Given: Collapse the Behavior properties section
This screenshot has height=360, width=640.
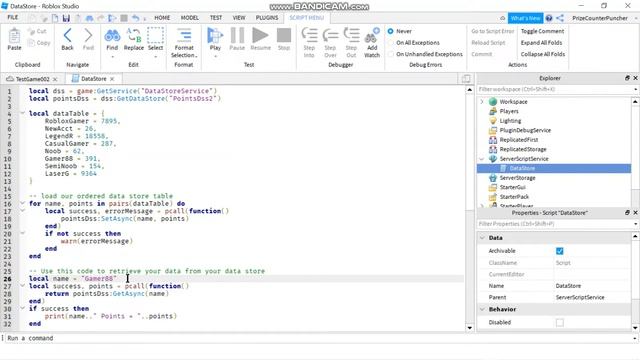Looking at the screenshot, I should point(482,309).
